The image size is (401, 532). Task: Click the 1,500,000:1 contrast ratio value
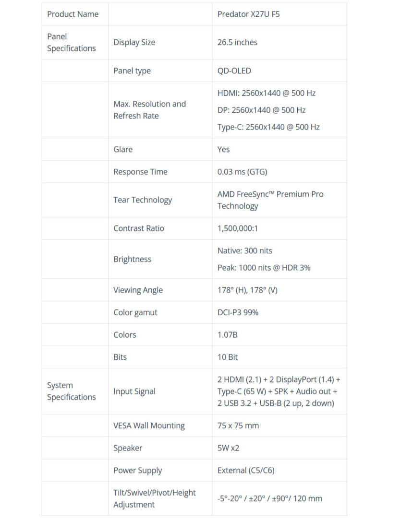coord(237,228)
